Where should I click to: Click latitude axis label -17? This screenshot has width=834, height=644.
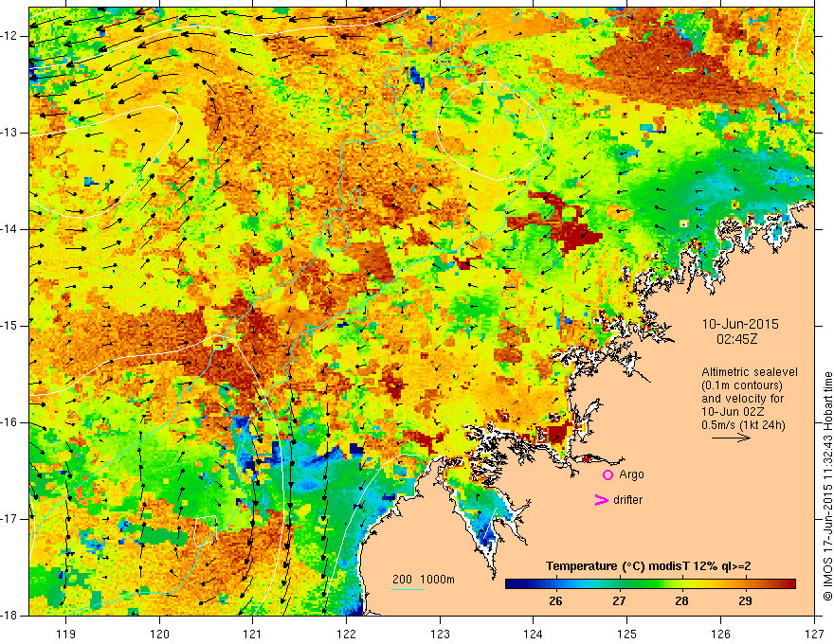pyautogui.click(x=9, y=519)
